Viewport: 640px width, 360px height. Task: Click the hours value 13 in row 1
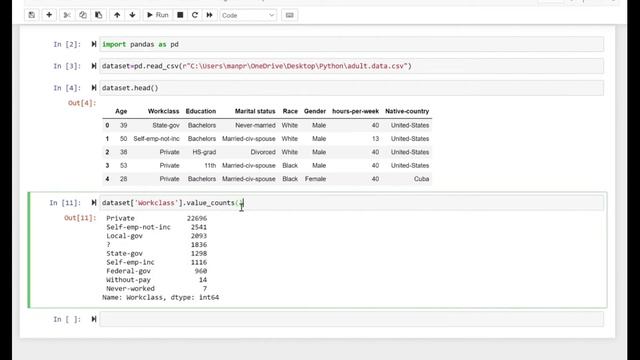pos(375,139)
